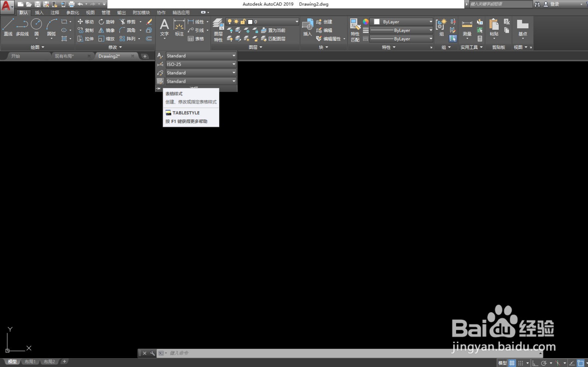Click the Insert block (插入) icon
Image resolution: width=588 pixels, height=367 pixels.
tap(308, 27)
